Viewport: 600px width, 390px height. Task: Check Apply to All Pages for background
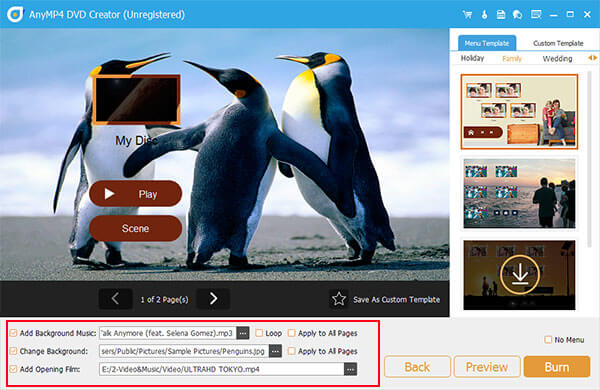tap(292, 351)
